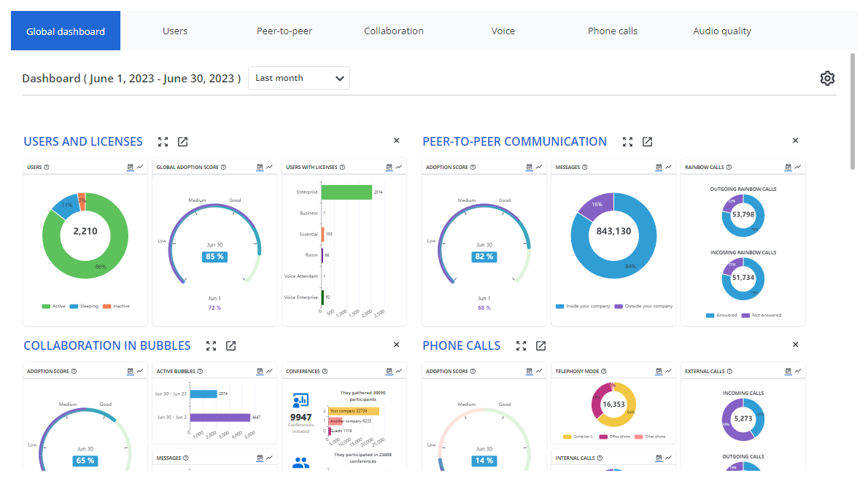Screen dimensions: 868x481
Task: Select calendar view in Users with Licenses widget
Action: [x=390, y=167]
